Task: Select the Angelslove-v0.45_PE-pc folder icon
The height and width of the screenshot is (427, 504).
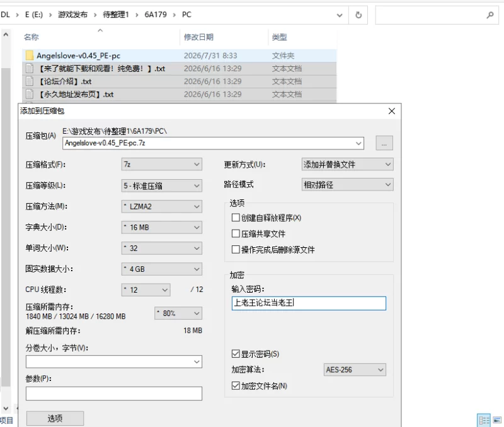Action: pos(30,56)
